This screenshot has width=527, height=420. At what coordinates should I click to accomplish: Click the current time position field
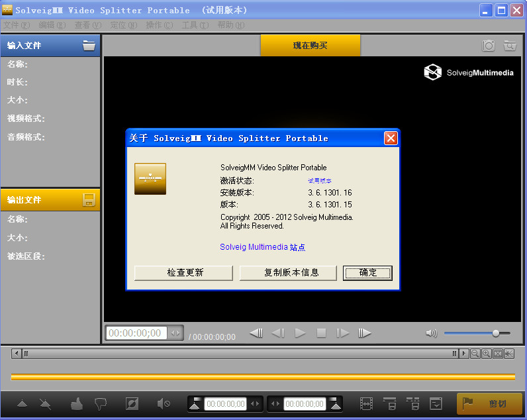point(136,333)
